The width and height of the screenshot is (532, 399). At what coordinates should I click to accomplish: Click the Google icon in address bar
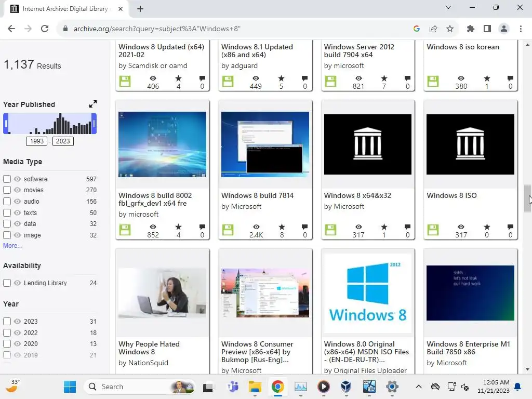point(417,29)
